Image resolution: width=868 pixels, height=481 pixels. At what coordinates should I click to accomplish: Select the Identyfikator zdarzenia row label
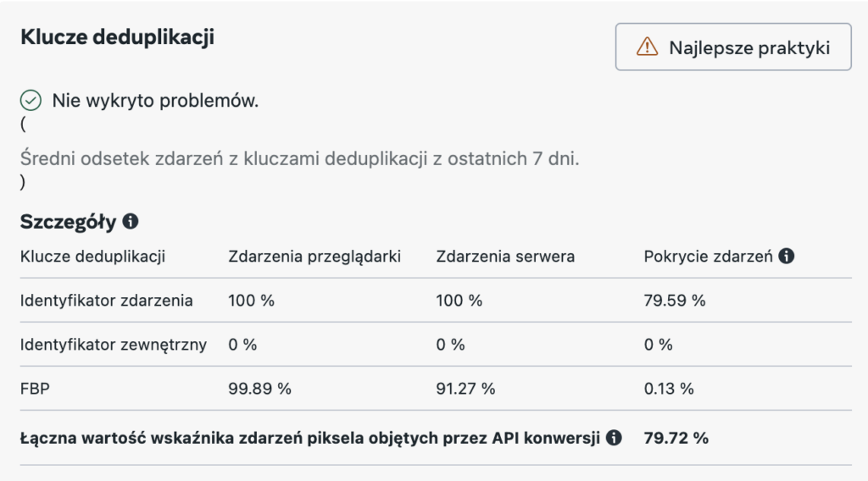[x=106, y=301]
